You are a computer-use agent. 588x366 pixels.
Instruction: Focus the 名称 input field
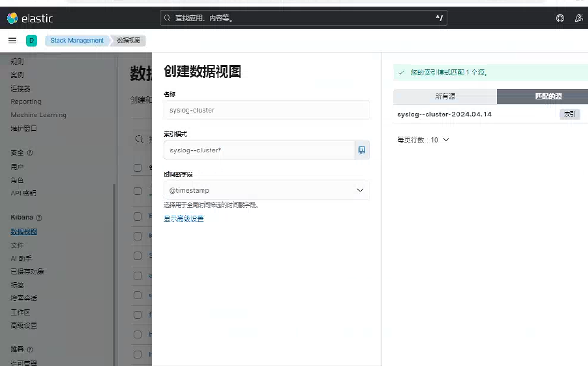point(267,110)
